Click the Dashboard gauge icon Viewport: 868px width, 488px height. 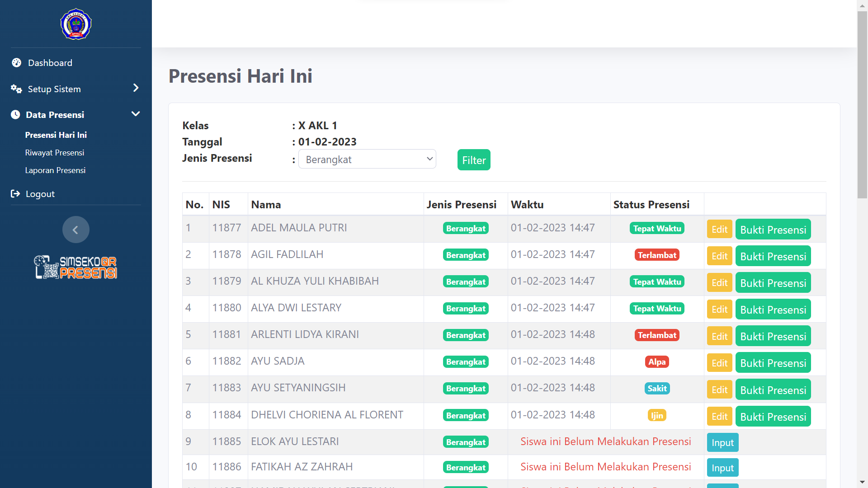click(x=17, y=63)
